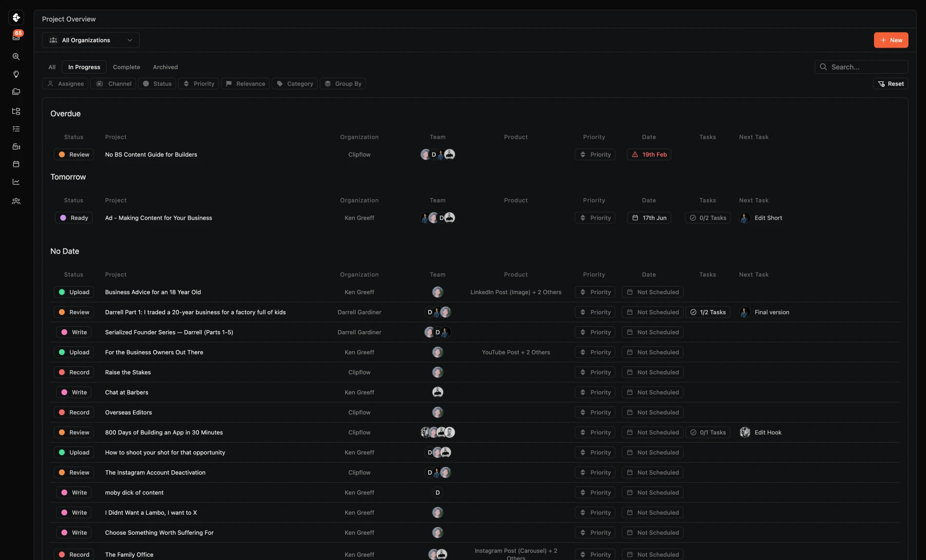The width and height of the screenshot is (926, 560).
Task: Open the Priority filter dropdown
Action: click(x=198, y=84)
